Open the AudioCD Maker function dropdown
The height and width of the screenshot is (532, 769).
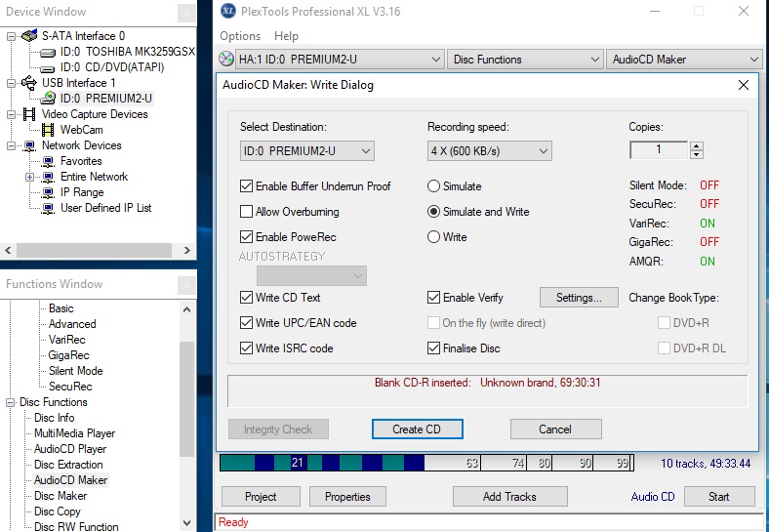pyautogui.click(x=685, y=60)
